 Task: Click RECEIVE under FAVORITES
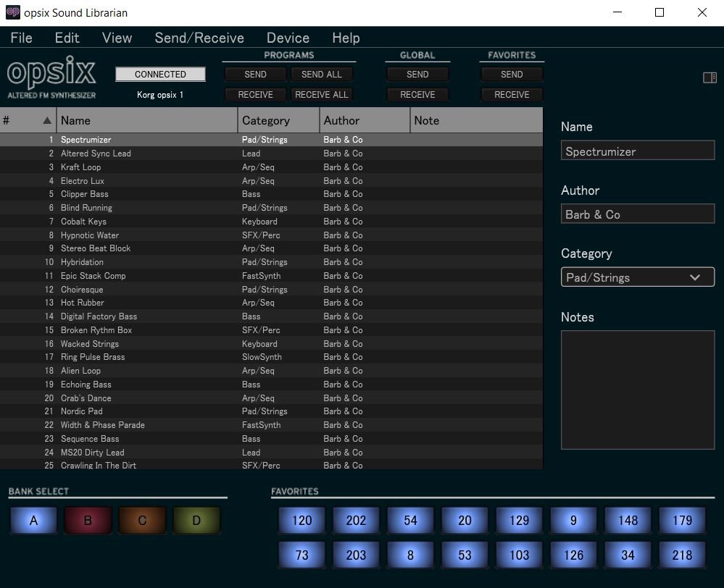tap(512, 95)
